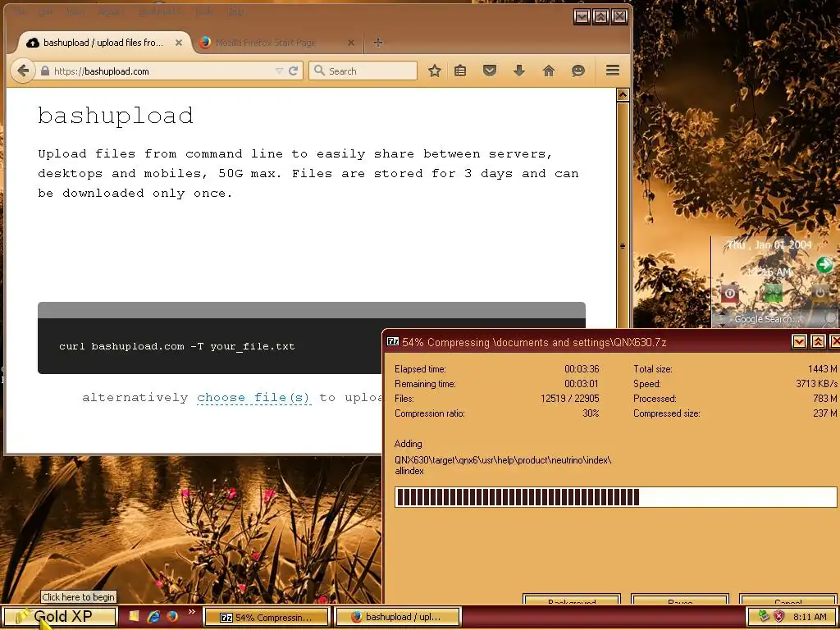The height and width of the screenshot is (630, 840).
Task: Click the Processed 783 M value
Action: pyautogui.click(x=825, y=399)
